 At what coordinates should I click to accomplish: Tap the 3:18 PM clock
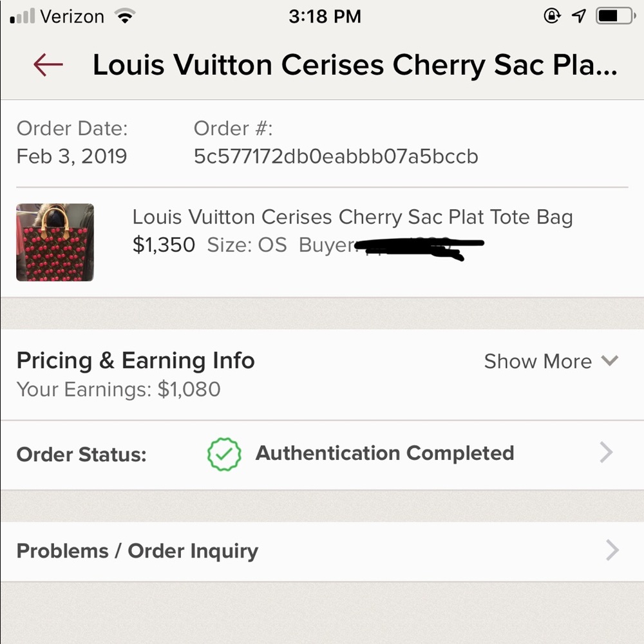coord(325,16)
